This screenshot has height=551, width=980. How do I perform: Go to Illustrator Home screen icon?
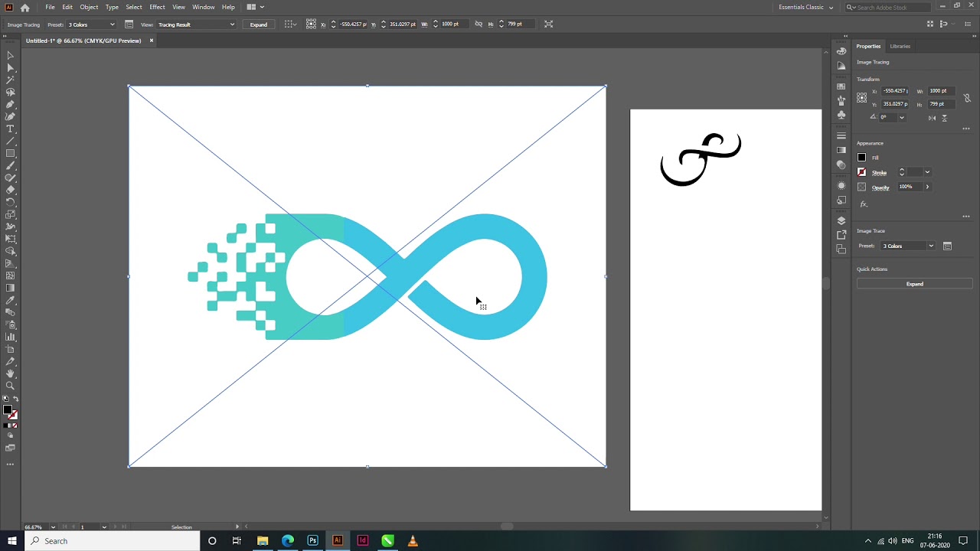click(24, 8)
